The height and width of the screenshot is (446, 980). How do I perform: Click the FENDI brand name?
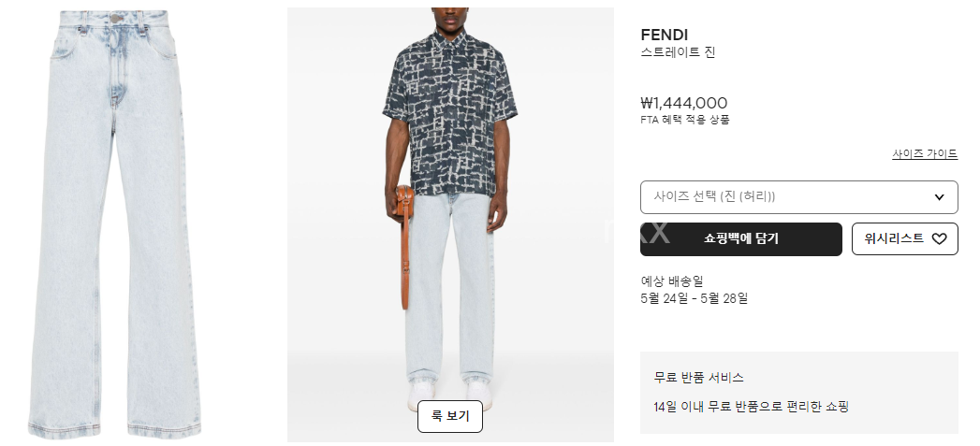tap(664, 35)
